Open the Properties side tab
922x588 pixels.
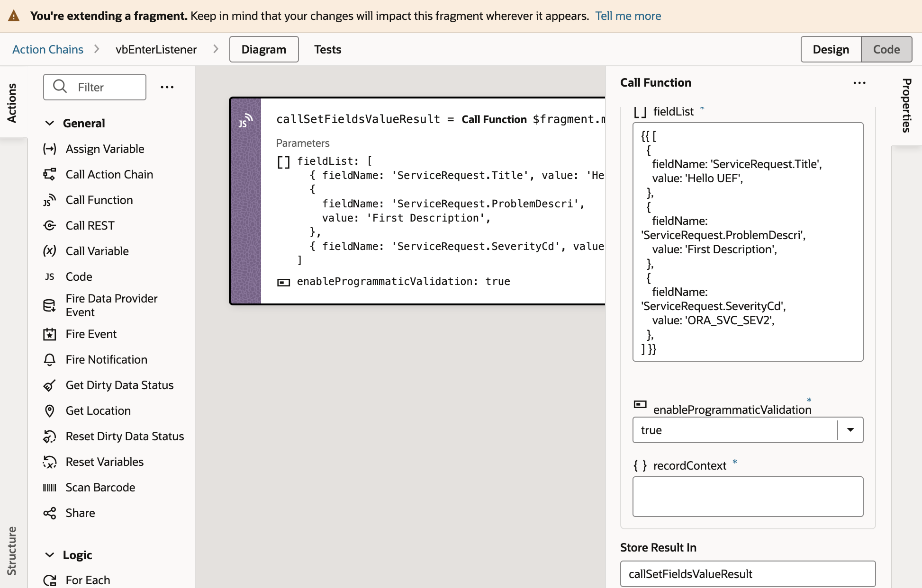(907, 106)
